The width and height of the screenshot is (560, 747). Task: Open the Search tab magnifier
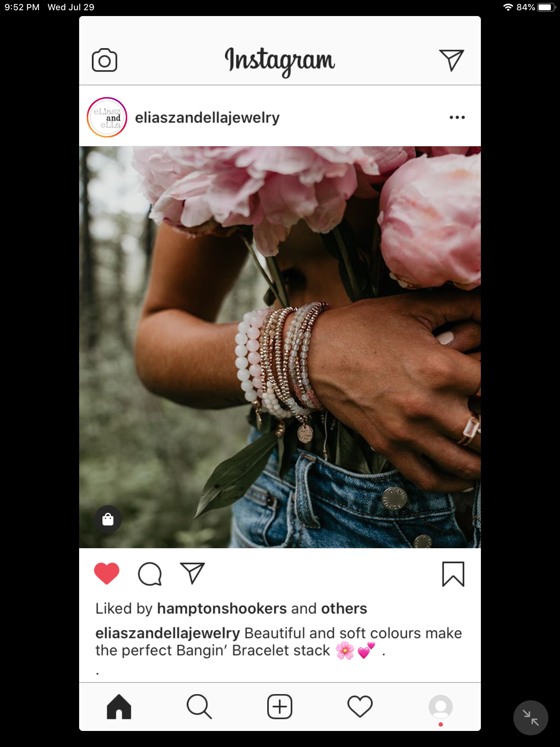click(x=199, y=707)
